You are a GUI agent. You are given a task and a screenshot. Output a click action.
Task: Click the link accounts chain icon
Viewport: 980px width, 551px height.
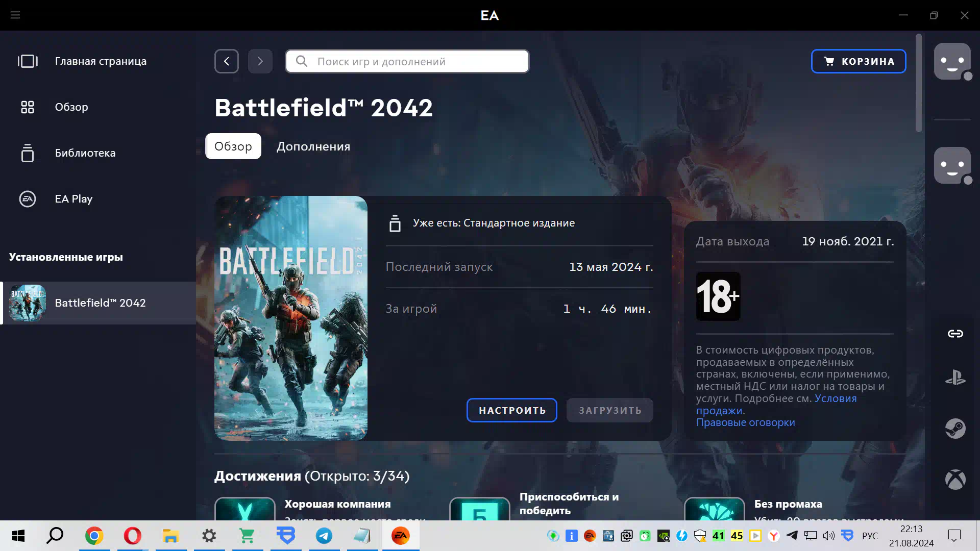955,334
